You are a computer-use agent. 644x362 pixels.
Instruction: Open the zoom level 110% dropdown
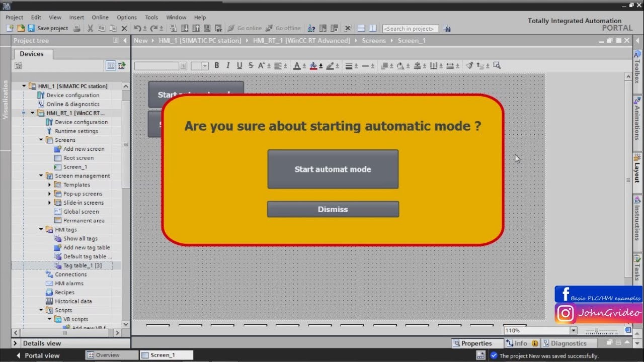point(573,330)
